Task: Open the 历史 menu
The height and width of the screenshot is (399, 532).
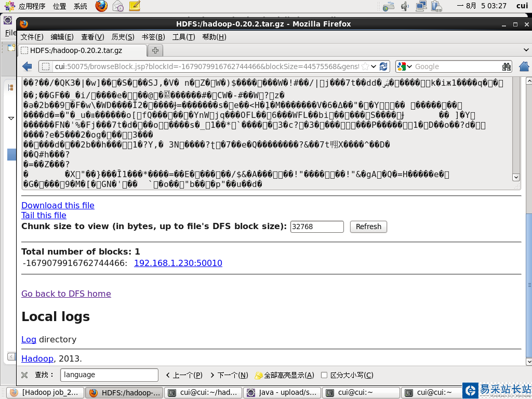Action: point(123,37)
